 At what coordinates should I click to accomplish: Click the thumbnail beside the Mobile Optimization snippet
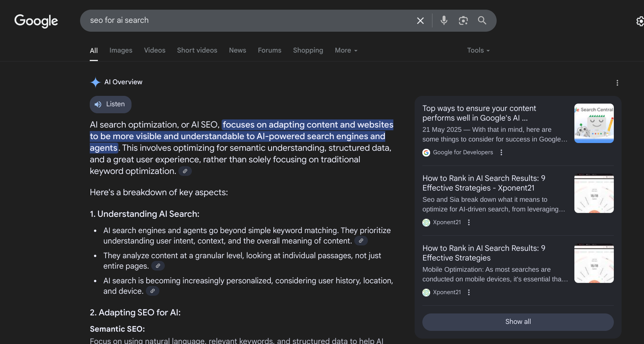[x=594, y=263]
